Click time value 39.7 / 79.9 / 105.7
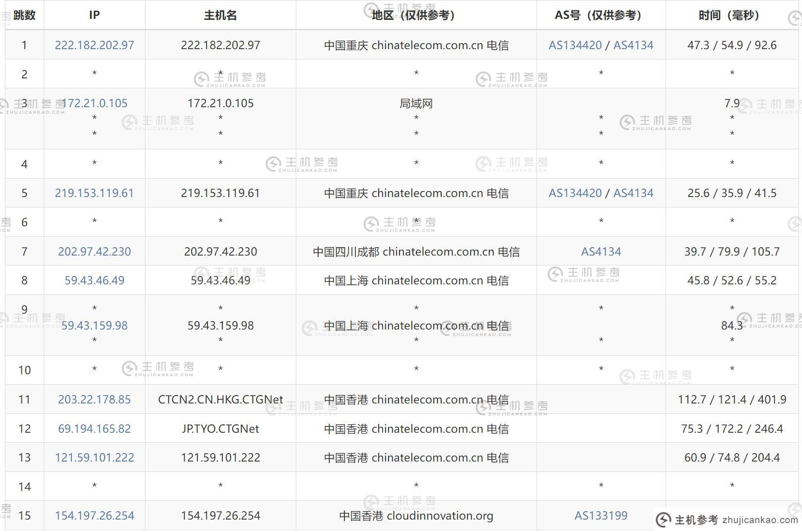This screenshot has height=532, width=802. click(732, 252)
